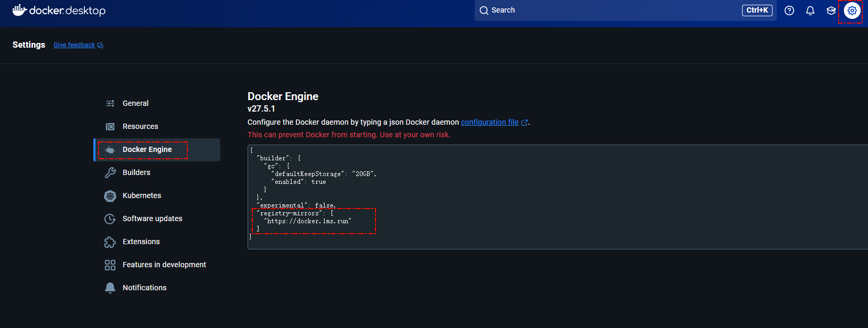This screenshot has height=328, width=868.
Task: Follow the Give feedback link
Action: click(74, 45)
